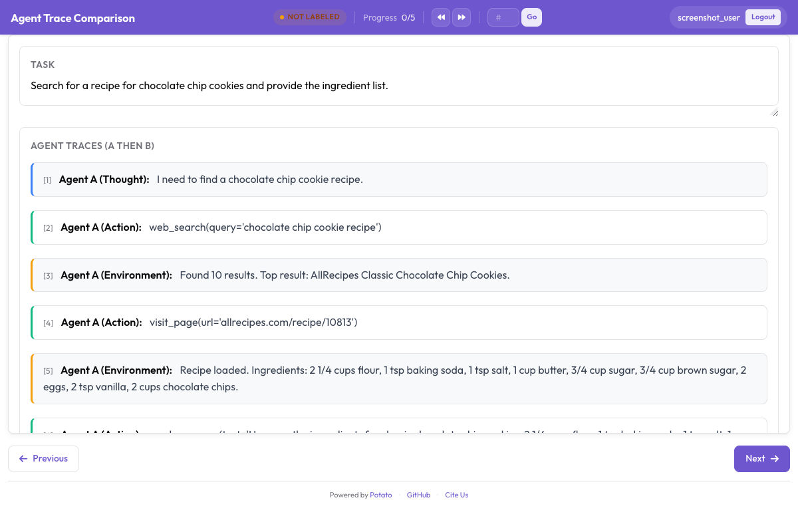The width and height of the screenshot is (798, 532).
Task: Open the Potato link in footer
Action: pos(381,495)
